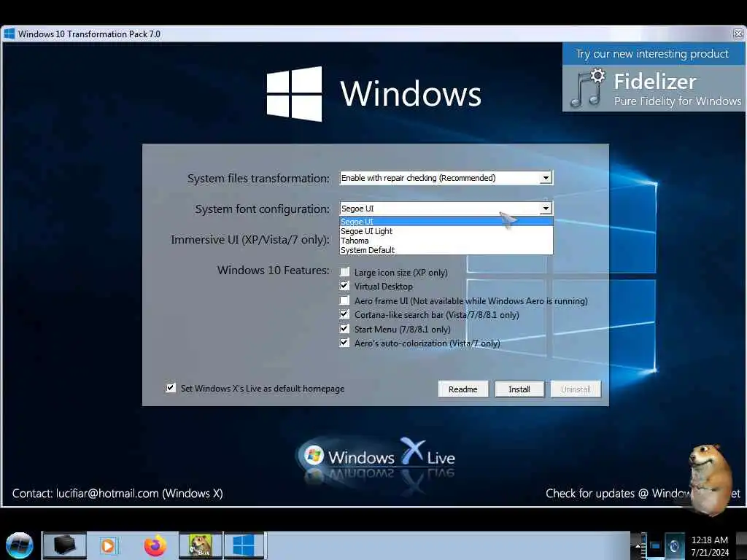Disable Aero's auto-colorization checkbox

coord(344,343)
